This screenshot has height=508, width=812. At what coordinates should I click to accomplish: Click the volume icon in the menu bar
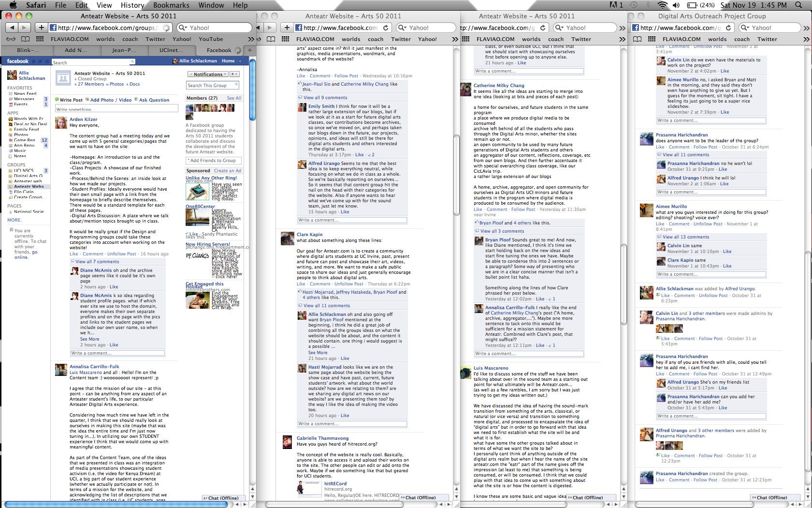[x=676, y=5]
